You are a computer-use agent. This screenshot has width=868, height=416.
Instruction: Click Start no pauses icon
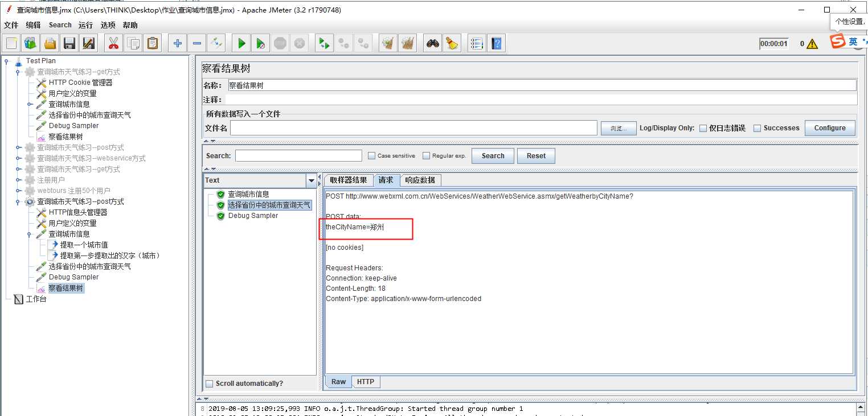(261, 43)
